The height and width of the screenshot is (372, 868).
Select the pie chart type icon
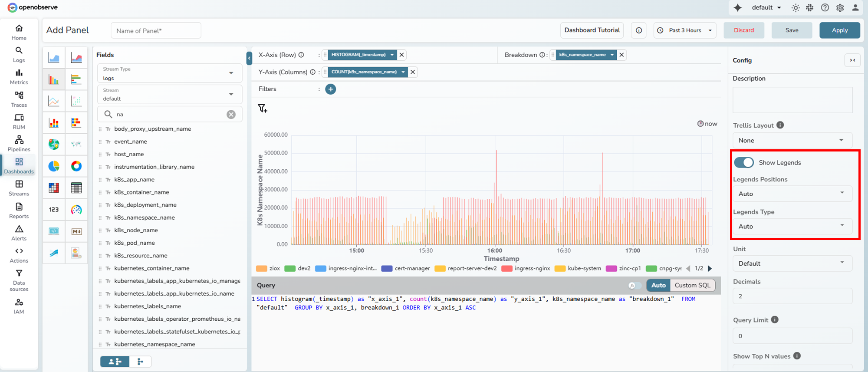pos(54,166)
